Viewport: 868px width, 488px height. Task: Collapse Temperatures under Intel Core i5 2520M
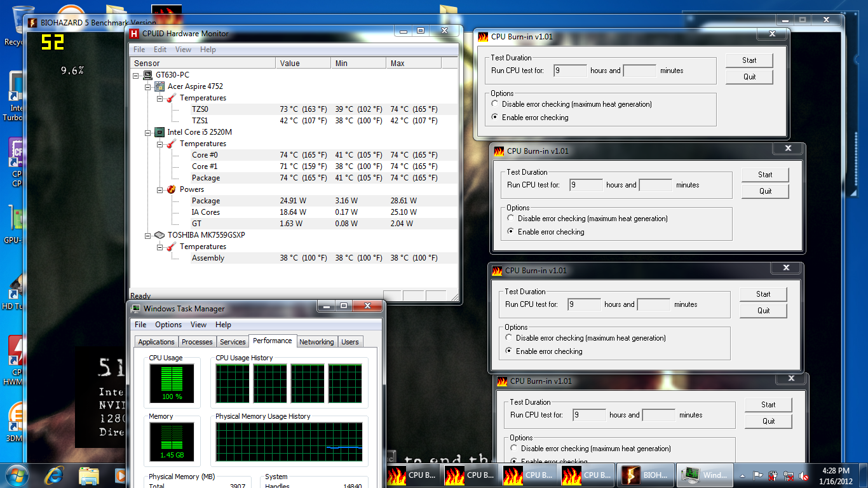159,144
